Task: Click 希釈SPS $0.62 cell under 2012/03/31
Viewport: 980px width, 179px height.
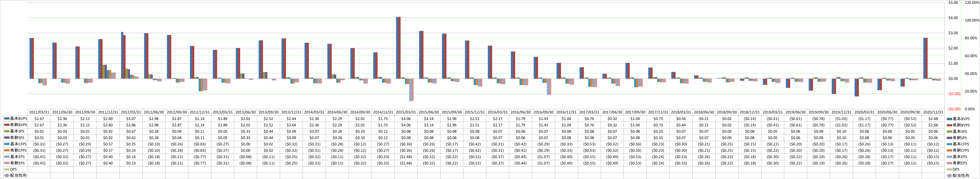Action: 131,138
